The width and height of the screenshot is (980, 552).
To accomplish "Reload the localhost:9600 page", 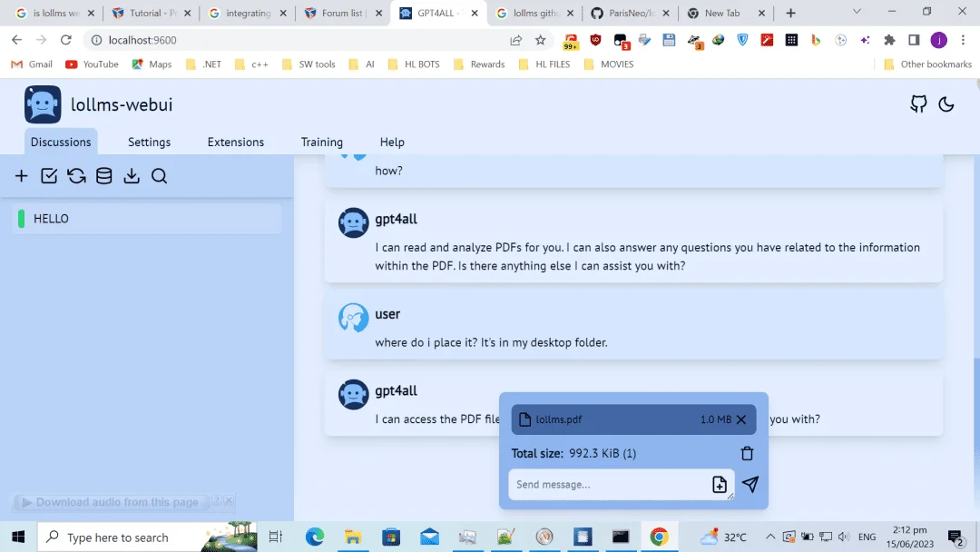I will point(65,40).
